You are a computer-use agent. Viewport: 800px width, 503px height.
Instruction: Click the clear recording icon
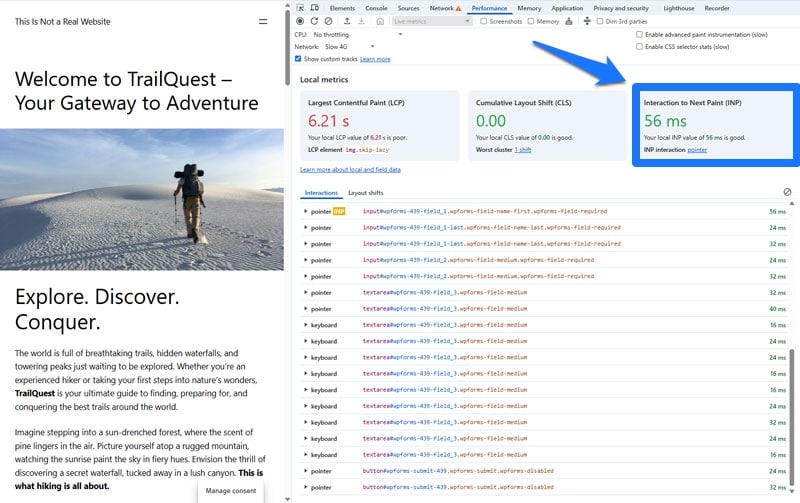pyautogui.click(x=329, y=21)
